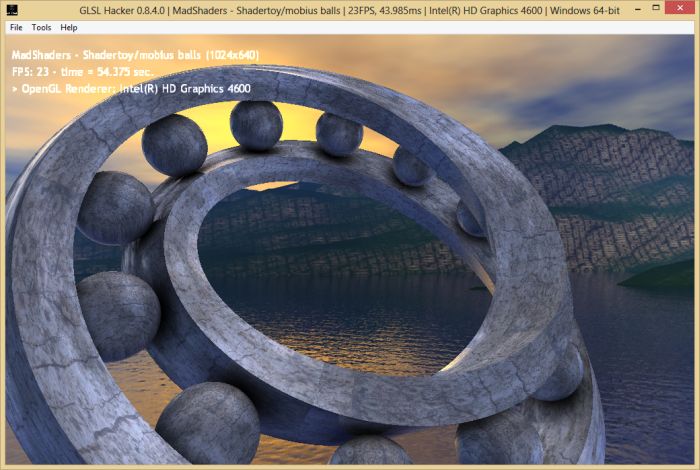The width and height of the screenshot is (700, 470).
Task: Click the window title bar text 'GLSL Hacker 0.8.4.0'
Action: point(122,10)
